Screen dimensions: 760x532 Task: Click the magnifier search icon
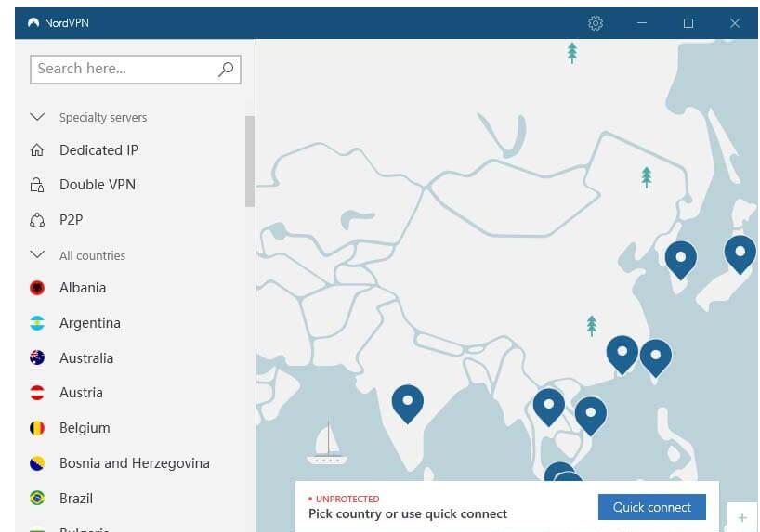pos(226,70)
